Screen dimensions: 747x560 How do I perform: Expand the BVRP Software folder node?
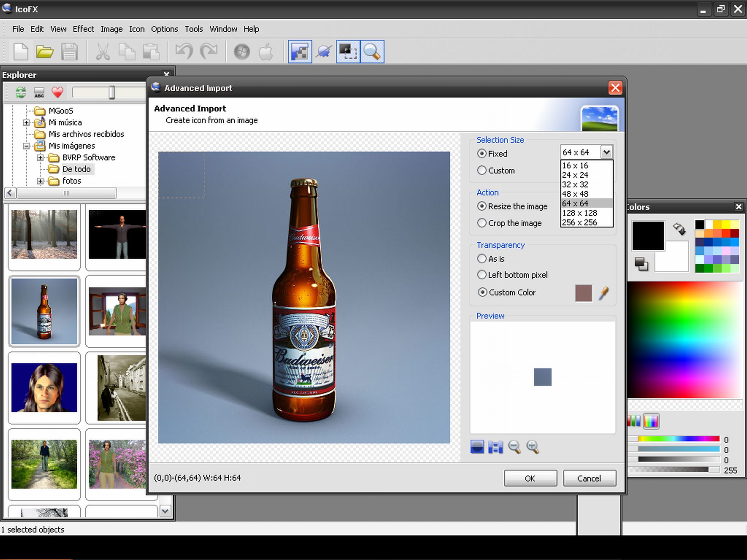(40, 157)
